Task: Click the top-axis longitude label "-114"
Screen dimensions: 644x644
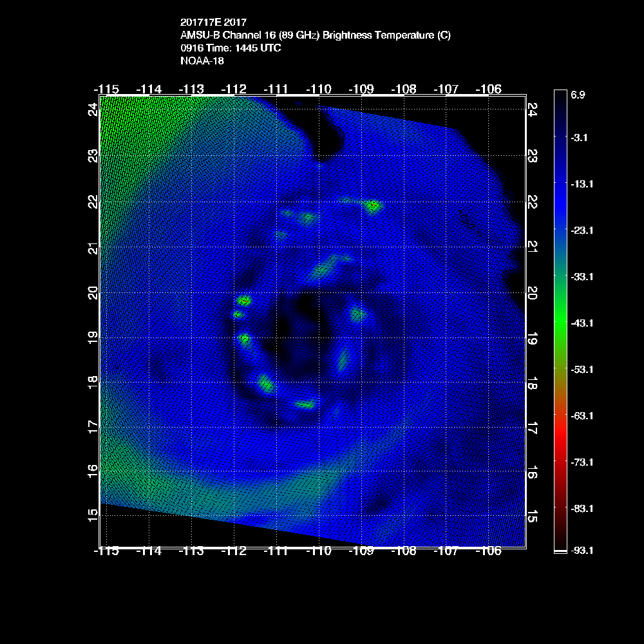Action: click(x=149, y=89)
